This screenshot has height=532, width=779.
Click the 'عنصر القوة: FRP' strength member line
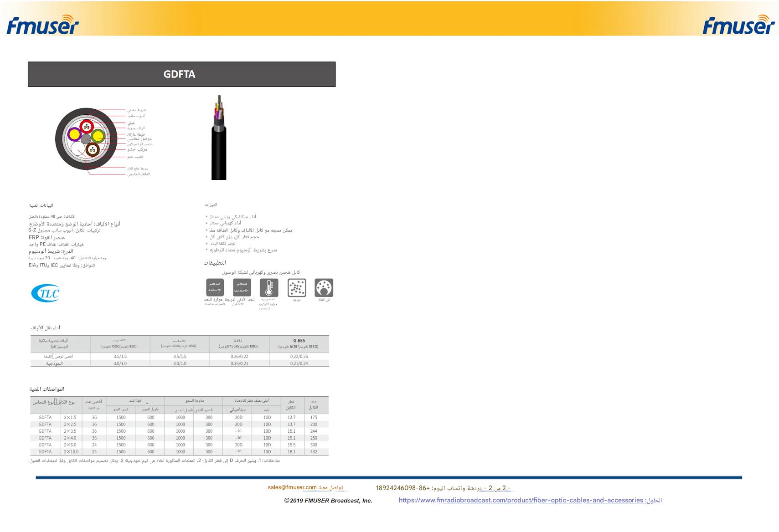click(x=47, y=238)
